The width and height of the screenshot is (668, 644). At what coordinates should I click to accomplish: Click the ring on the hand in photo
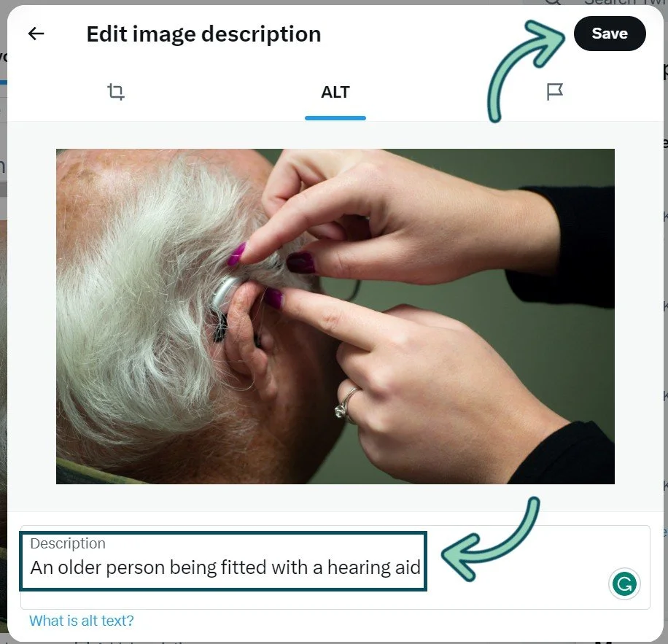coord(346,406)
